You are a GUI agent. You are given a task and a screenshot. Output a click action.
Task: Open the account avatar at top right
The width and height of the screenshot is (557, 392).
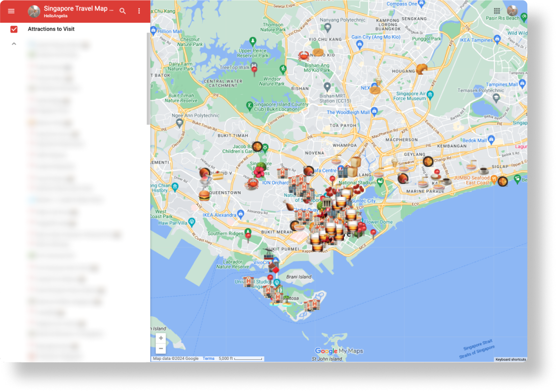[x=512, y=11]
